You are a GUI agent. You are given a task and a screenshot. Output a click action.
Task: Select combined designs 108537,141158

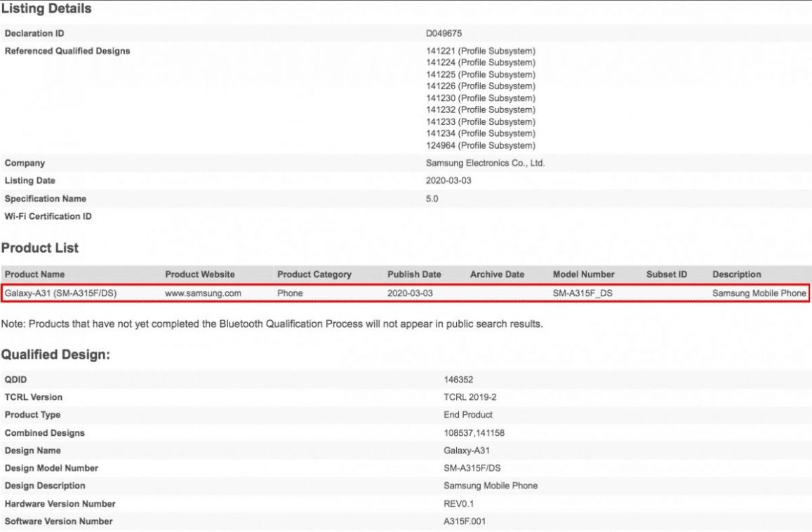474,432
